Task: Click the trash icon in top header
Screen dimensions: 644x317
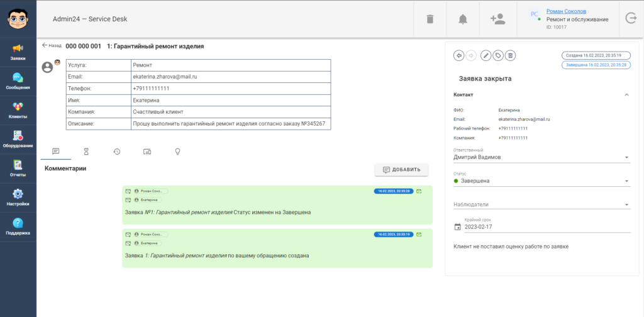Action: pyautogui.click(x=430, y=19)
